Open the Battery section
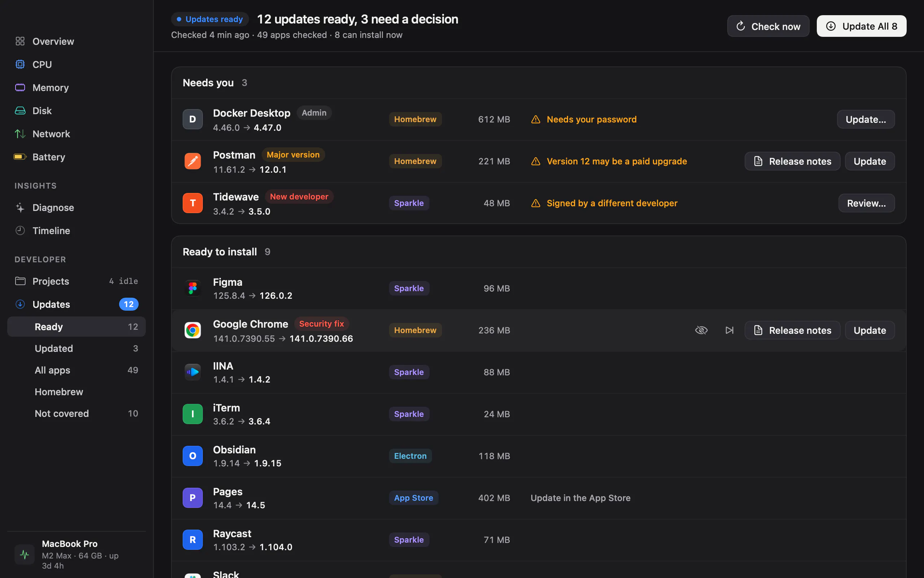 77,157
